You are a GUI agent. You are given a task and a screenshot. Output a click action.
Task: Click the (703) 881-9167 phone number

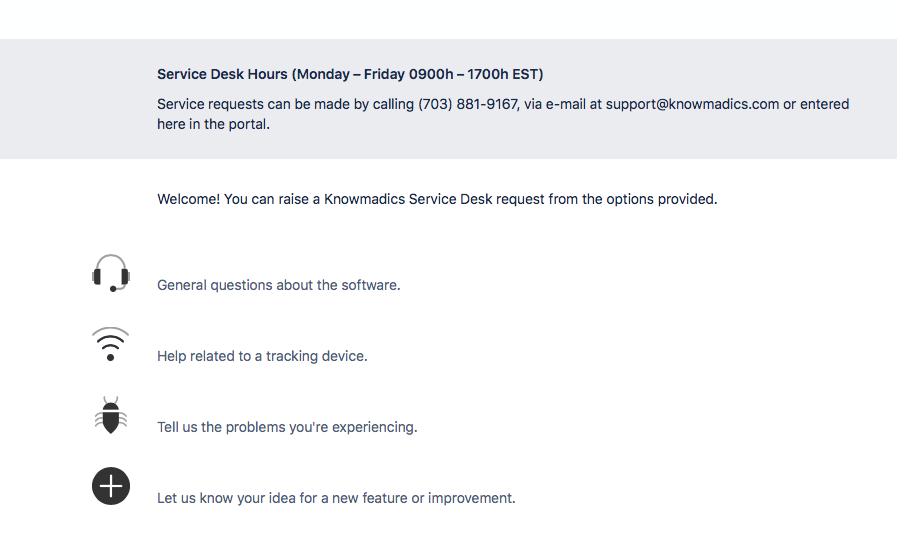coord(468,104)
